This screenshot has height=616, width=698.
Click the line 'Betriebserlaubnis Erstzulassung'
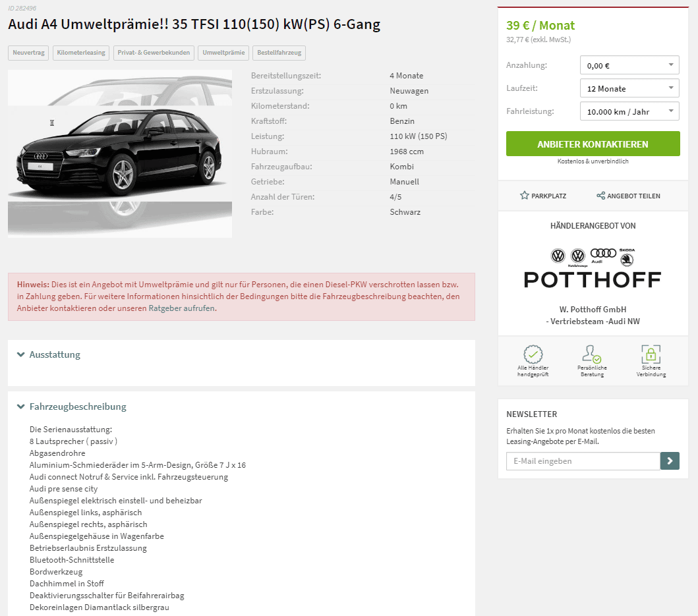click(x=88, y=548)
